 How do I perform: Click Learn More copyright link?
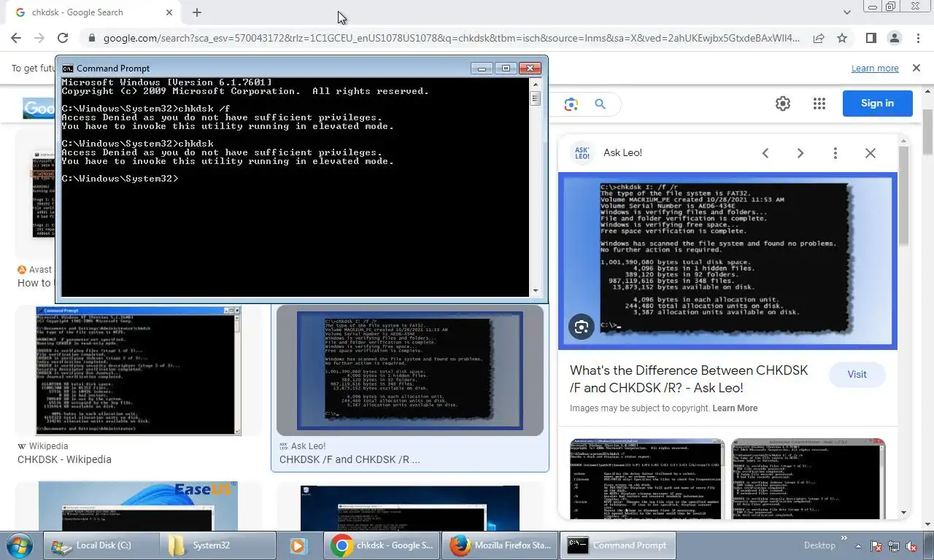(735, 408)
